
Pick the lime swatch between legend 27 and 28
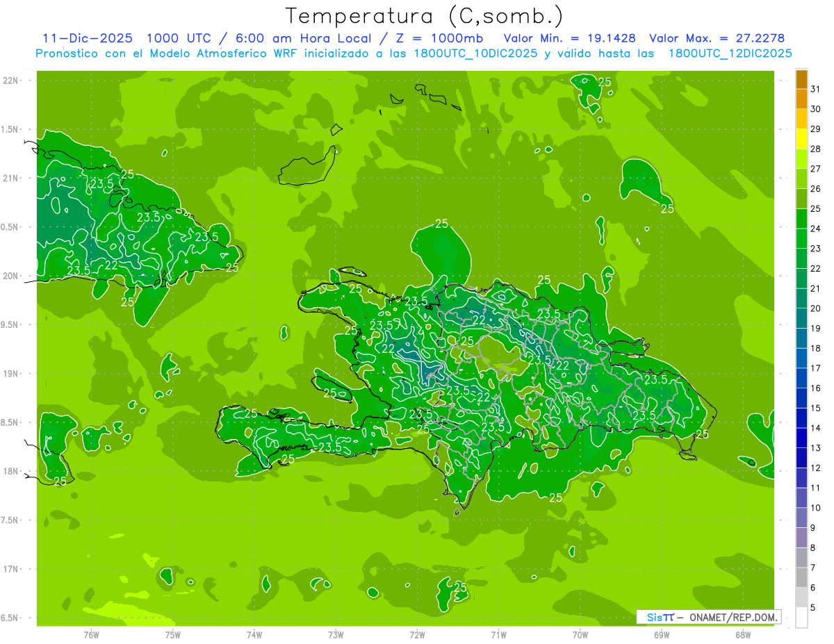801,159
